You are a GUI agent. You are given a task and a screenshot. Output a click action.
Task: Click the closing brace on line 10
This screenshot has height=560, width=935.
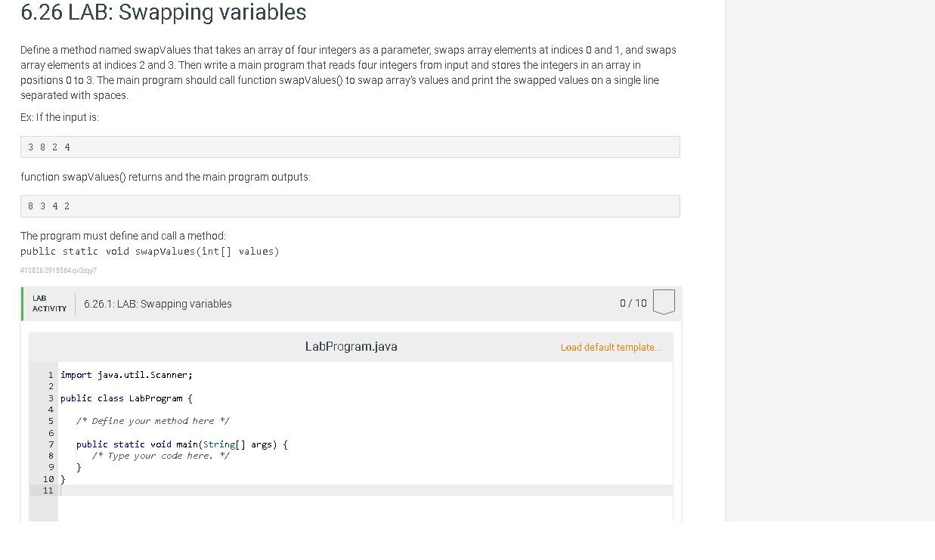point(63,479)
